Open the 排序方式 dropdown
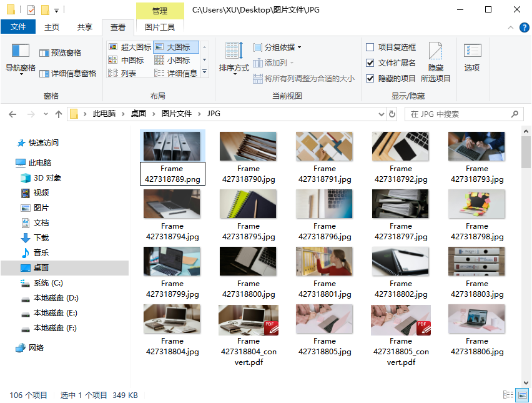The width and height of the screenshot is (532, 403). click(x=234, y=60)
